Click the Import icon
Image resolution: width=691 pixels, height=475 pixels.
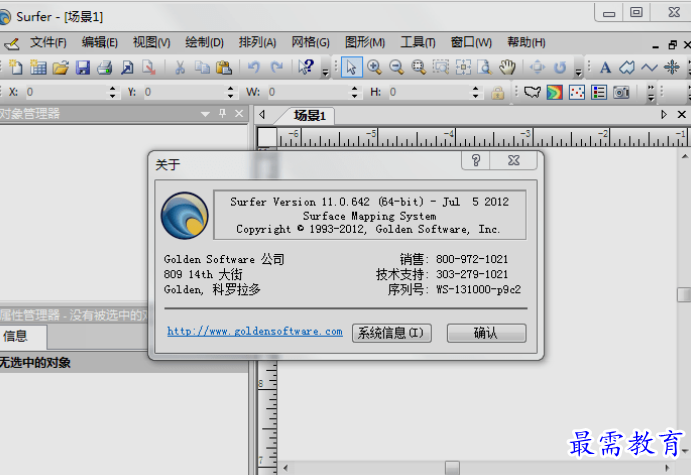[127, 67]
